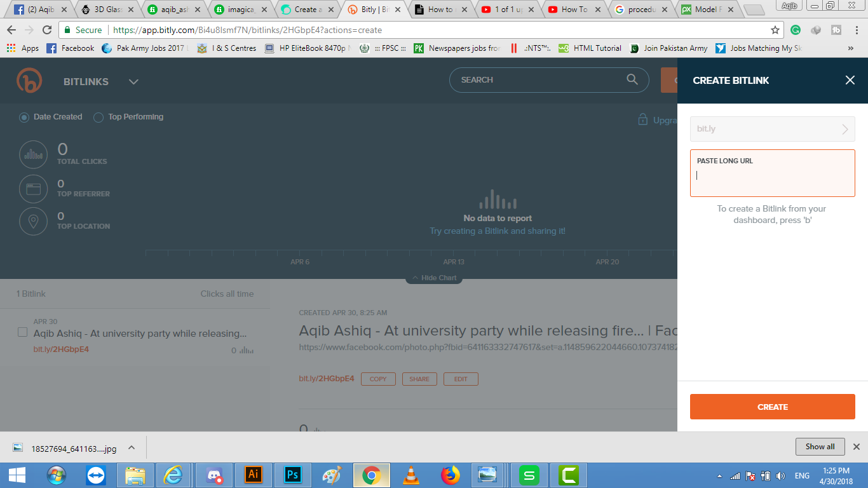The image size is (868, 488).
Task: Reload the page with browser refresh icon
Action: point(47,30)
